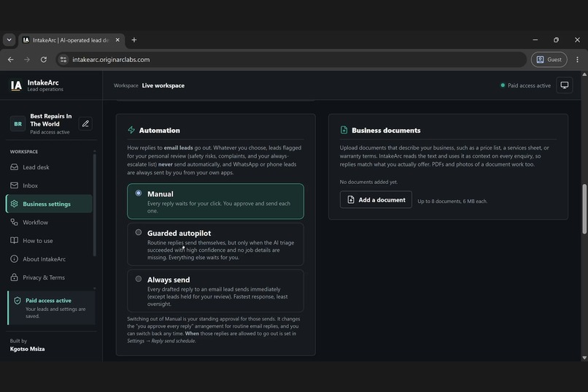Click the Workflow nodes icon
588x392 pixels.
(15, 222)
